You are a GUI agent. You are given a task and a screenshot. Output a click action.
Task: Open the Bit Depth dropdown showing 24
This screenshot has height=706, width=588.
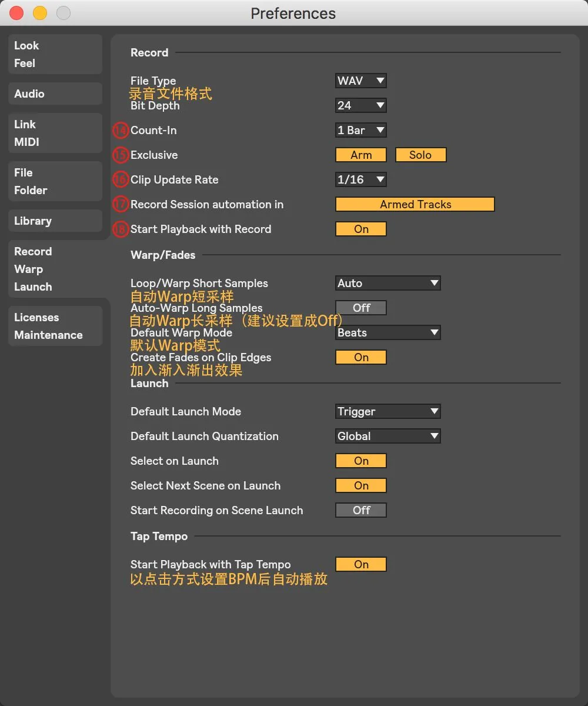[361, 105]
